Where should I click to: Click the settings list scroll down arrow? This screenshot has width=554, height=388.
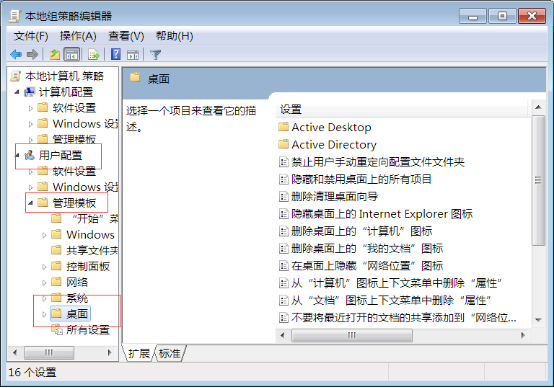pyautogui.click(x=538, y=320)
